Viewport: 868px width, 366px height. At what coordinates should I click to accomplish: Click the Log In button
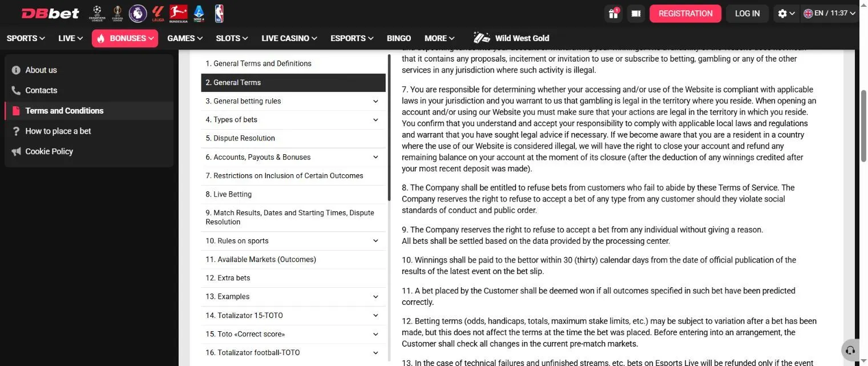747,13
